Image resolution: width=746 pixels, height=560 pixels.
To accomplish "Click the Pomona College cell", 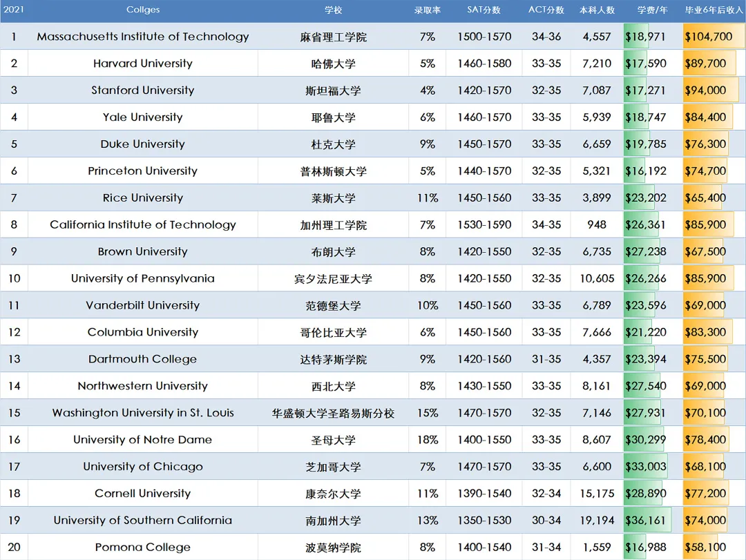I will click(143, 547).
